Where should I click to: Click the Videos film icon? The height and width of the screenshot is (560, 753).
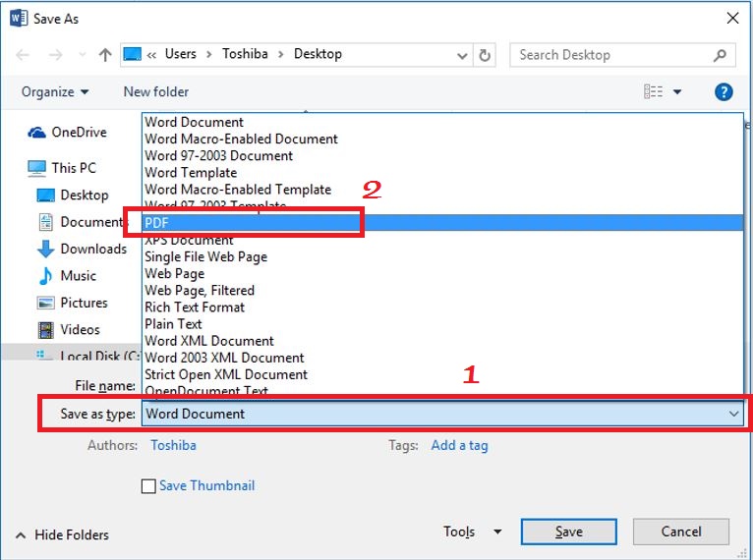[45, 330]
